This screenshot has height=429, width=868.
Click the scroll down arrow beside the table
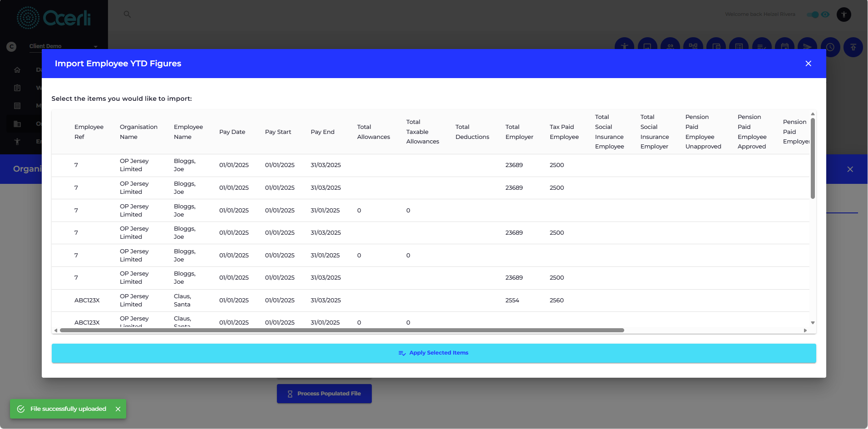[x=813, y=323]
